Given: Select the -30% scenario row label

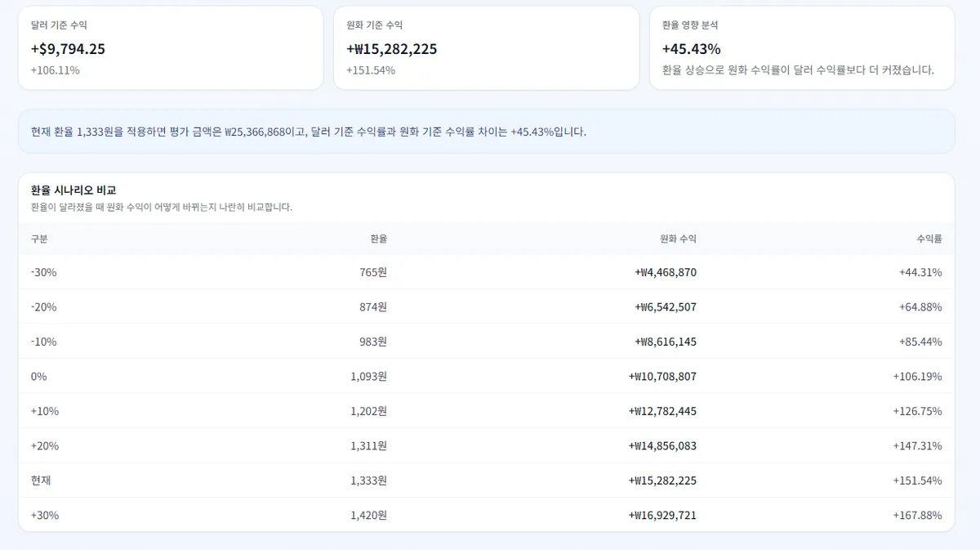Looking at the screenshot, I should tap(43, 272).
